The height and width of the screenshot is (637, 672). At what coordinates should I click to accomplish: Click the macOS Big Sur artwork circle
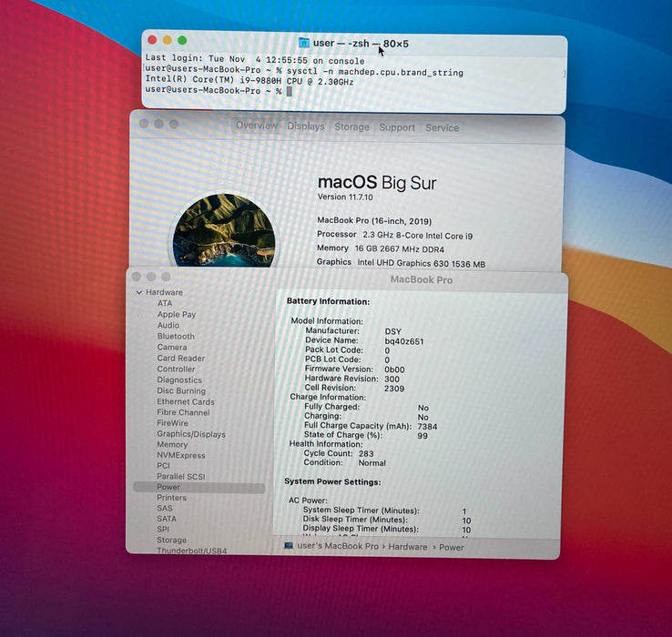(224, 231)
